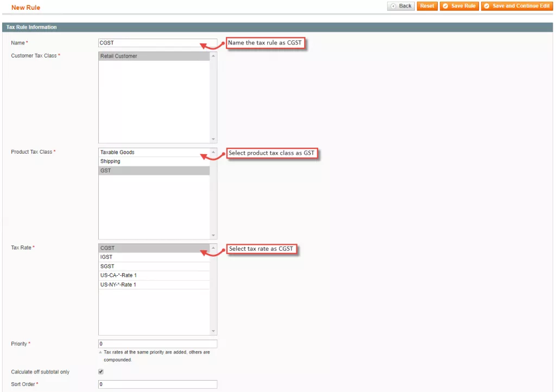Viewport: 556px width, 392px height.
Task: Click the Back button
Action: tap(401, 6)
